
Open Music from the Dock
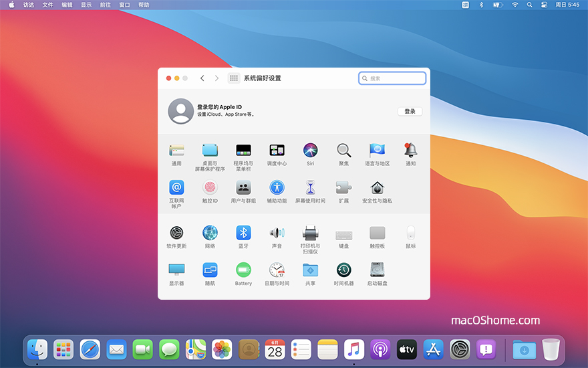coord(354,349)
